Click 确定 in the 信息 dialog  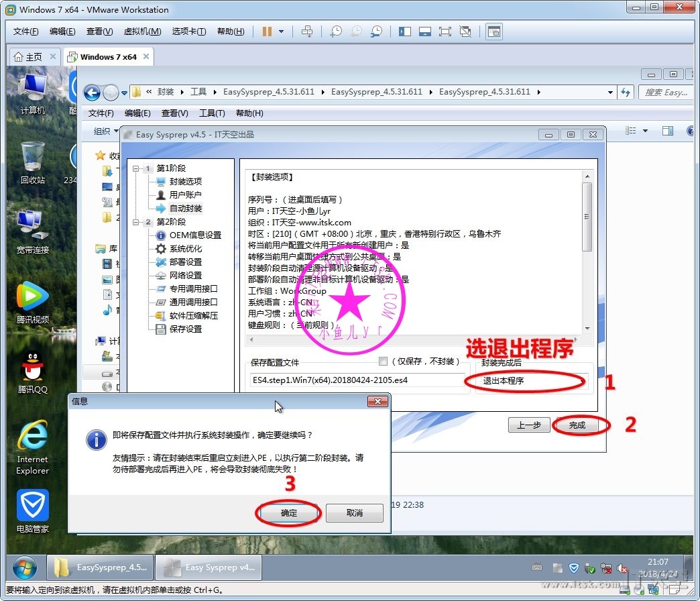click(288, 513)
